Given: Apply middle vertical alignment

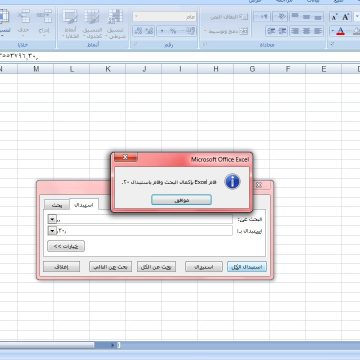Looking at the screenshot, I should pos(306,16).
